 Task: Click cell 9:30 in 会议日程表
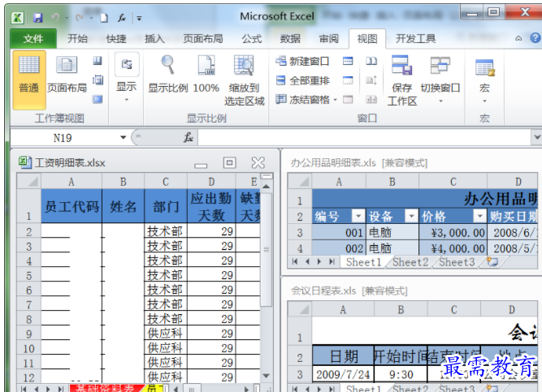(x=401, y=374)
